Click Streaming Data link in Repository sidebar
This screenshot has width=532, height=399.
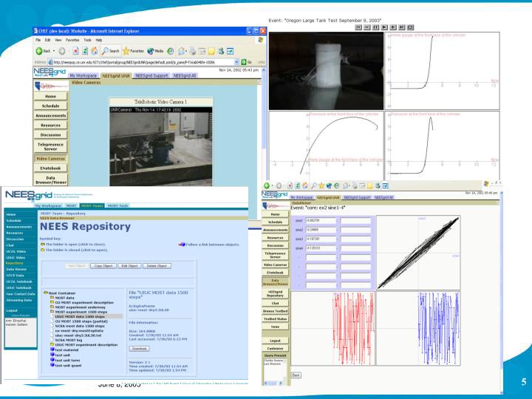pyautogui.click(x=19, y=300)
